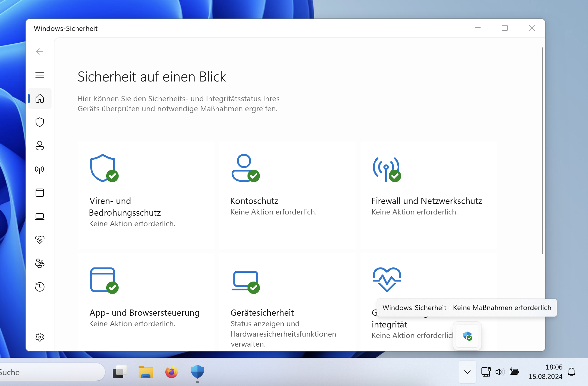
Task: Open Virus and threat protection sidebar shield icon
Action: point(40,122)
